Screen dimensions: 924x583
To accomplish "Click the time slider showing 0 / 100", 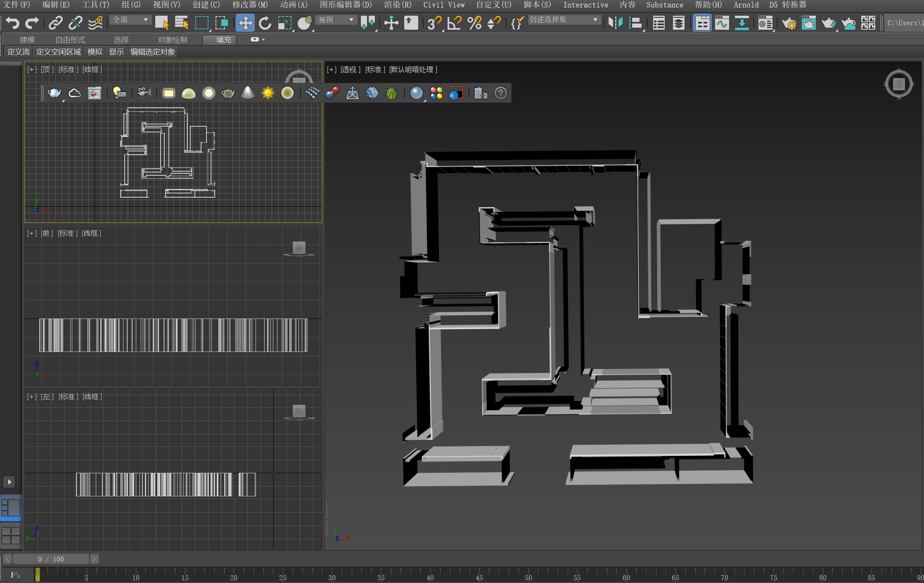I will [51, 559].
